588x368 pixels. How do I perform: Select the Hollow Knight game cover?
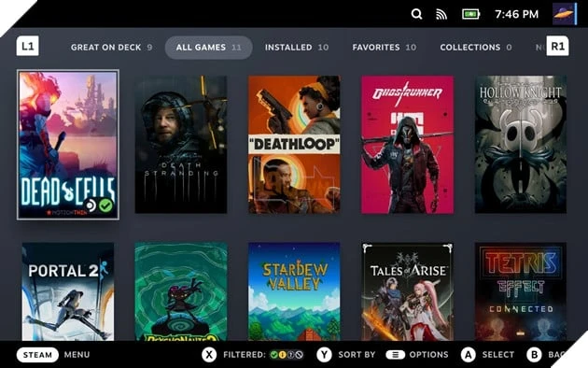521,145
